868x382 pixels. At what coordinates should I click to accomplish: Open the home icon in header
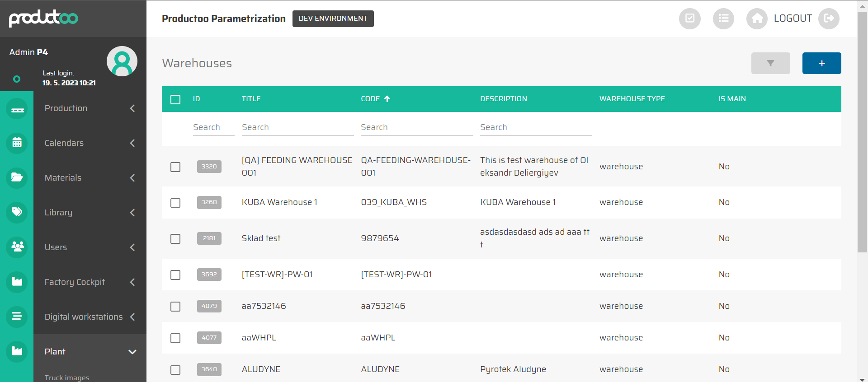point(757,19)
